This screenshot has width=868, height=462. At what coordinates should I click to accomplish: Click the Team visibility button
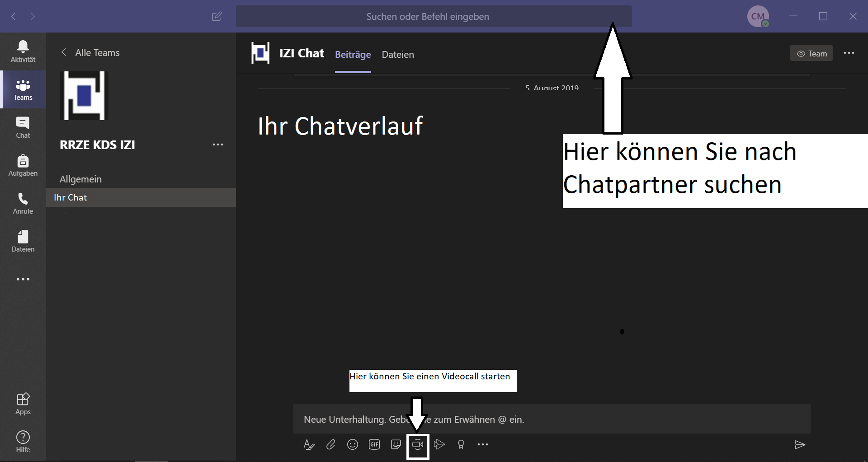(x=811, y=53)
